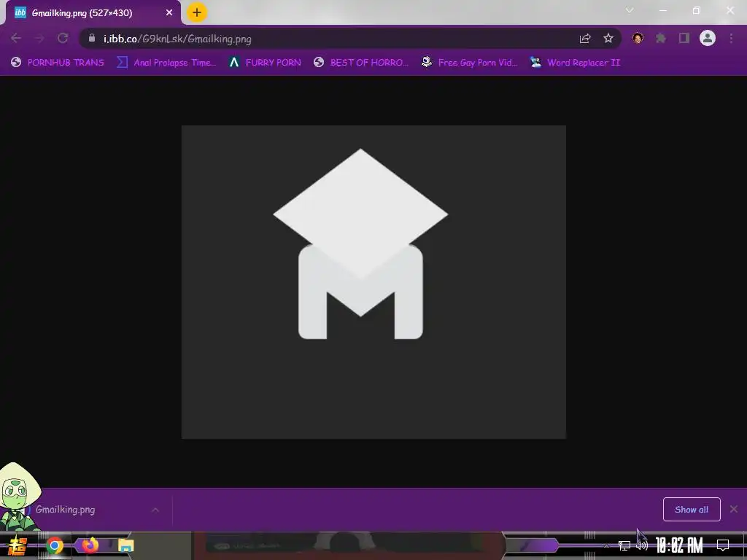Close the Gmailking.png tab

[169, 13]
